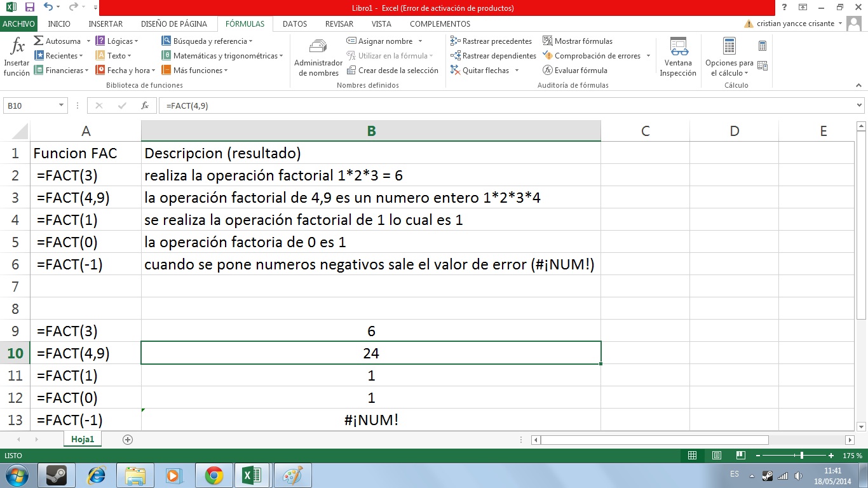This screenshot has width=868, height=488.
Task: Click the save icon in quick access toolbar
Action: click(x=30, y=8)
